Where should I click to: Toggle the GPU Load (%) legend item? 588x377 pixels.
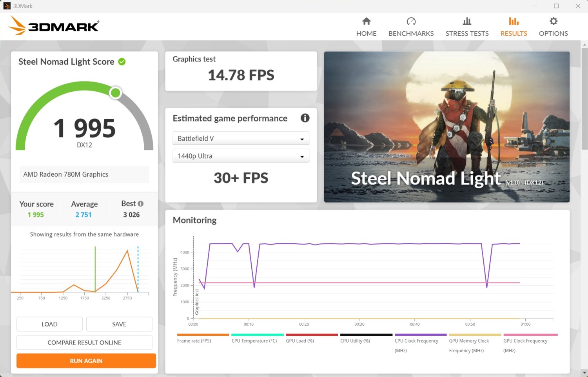(x=312, y=339)
